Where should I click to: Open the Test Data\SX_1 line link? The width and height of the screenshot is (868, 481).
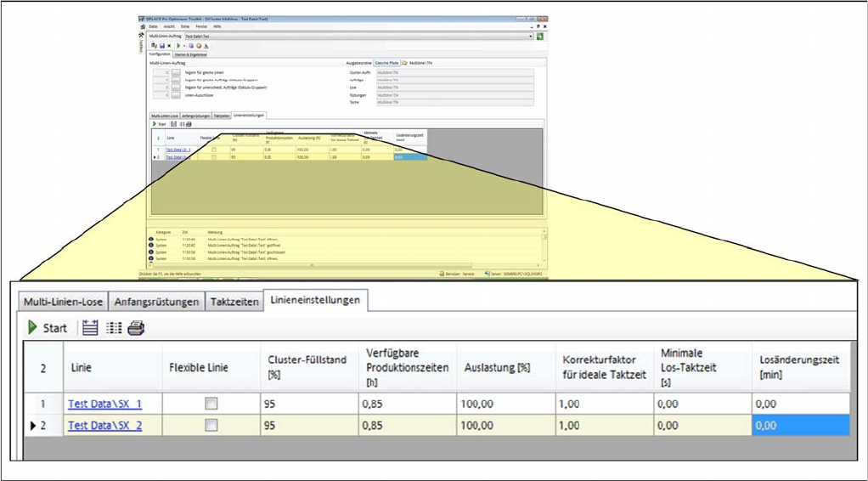click(104, 404)
